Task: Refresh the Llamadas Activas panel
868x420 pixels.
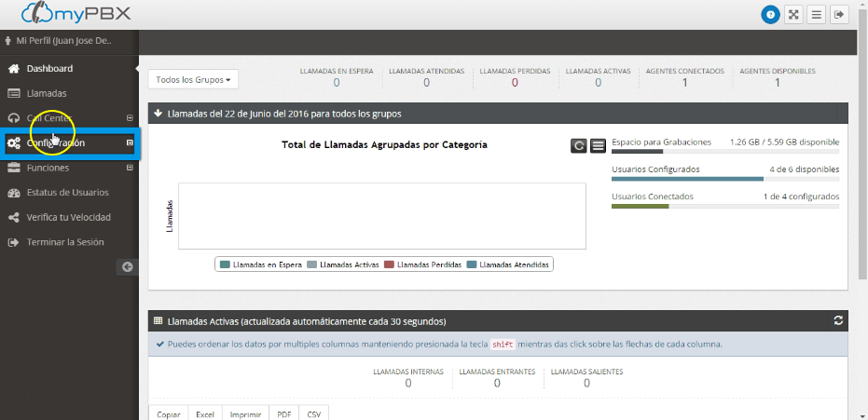Action: tap(838, 320)
